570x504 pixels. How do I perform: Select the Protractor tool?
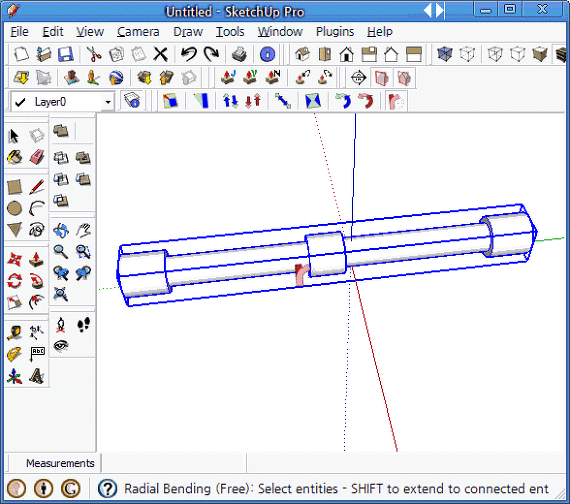click(15, 354)
